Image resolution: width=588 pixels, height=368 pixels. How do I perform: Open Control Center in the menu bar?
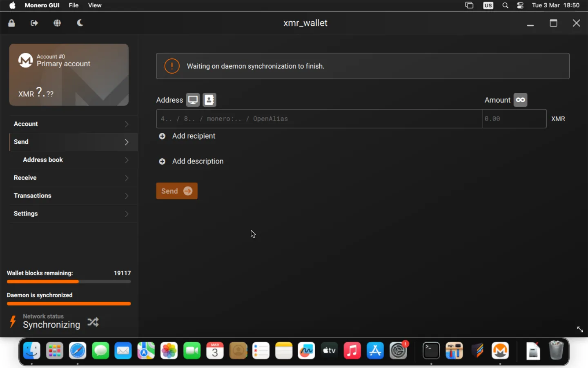tap(520, 5)
